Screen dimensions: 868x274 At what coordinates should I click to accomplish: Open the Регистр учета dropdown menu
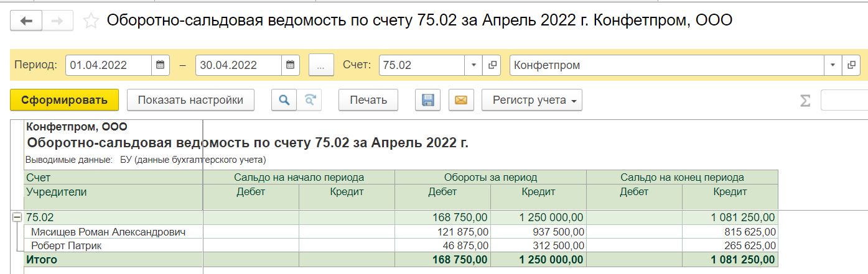pos(531,100)
